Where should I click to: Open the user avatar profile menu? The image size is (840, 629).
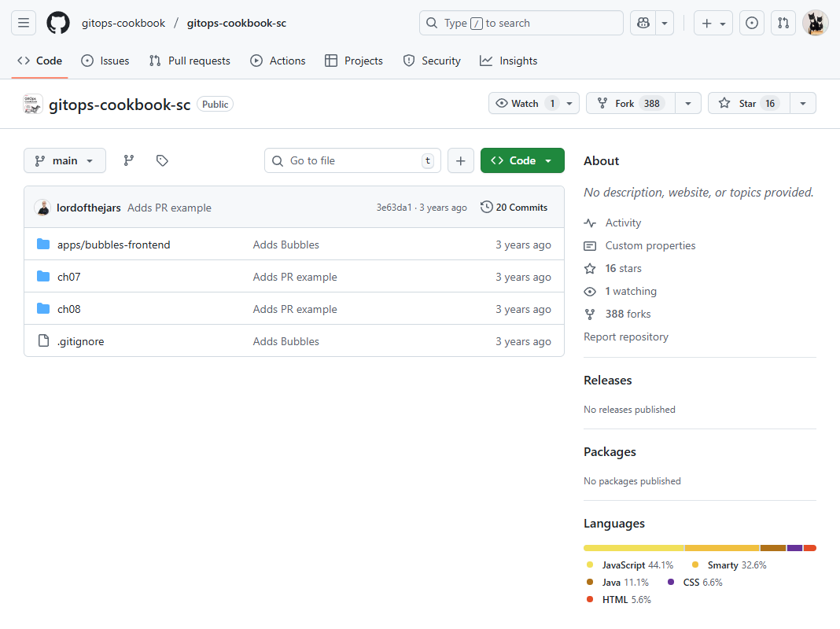pos(816,23)
